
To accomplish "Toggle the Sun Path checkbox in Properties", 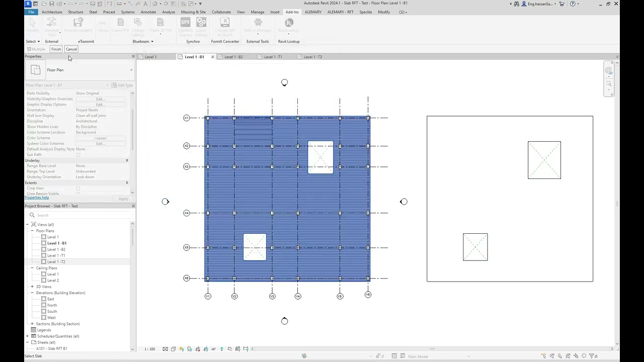I will (x=78, y=155).
